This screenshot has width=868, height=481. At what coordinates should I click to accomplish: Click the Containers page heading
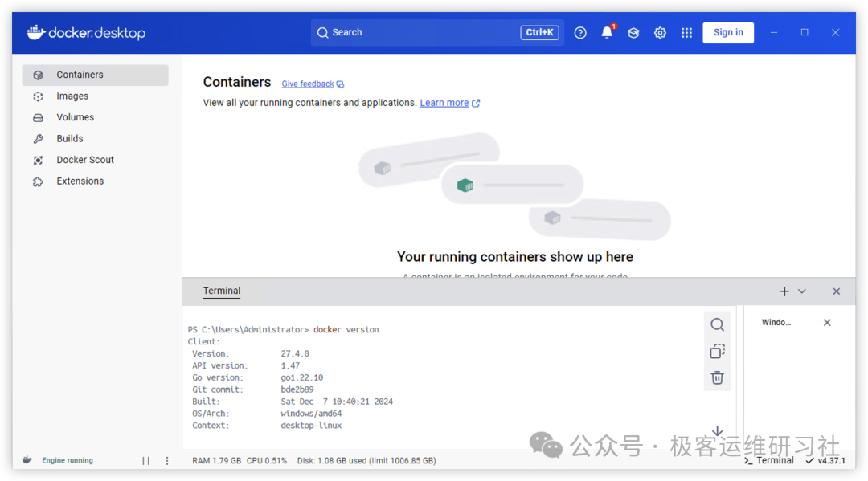[237, 82]
